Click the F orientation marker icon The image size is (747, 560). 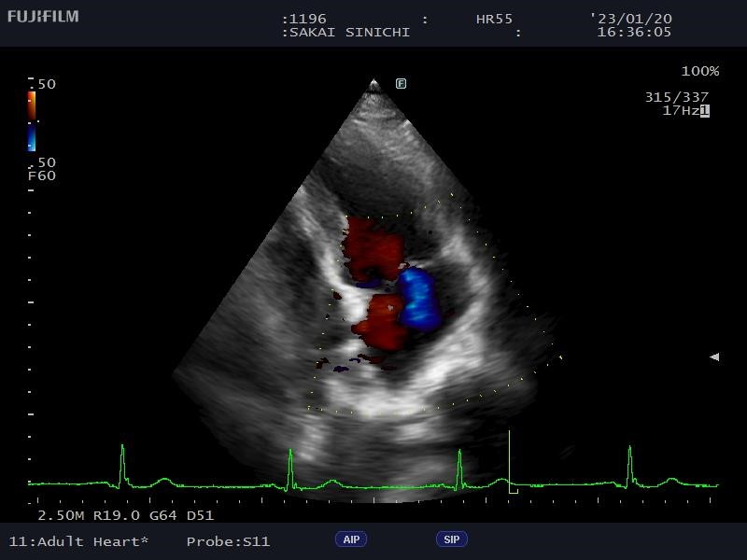402,84
